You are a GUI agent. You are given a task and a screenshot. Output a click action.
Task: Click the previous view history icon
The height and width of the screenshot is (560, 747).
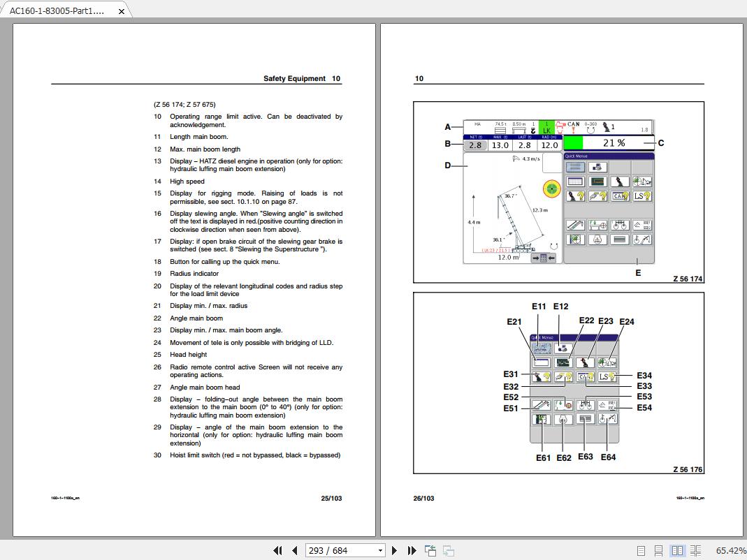430,550
